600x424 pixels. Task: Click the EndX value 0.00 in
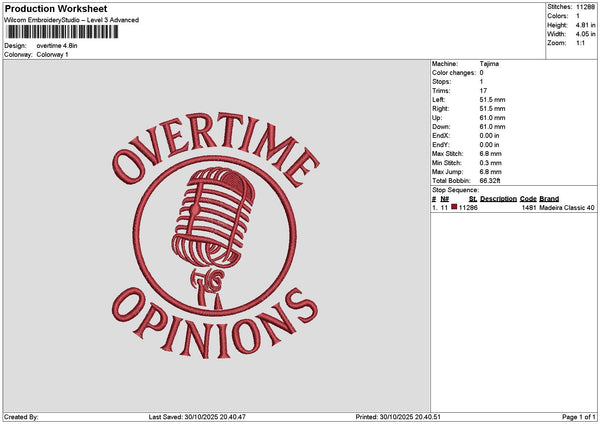pos(489,136)
